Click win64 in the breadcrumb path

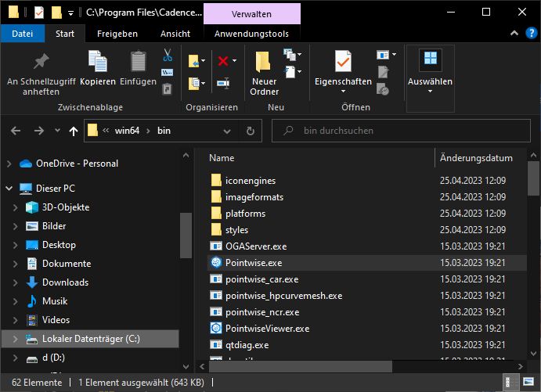click(127, 131)
